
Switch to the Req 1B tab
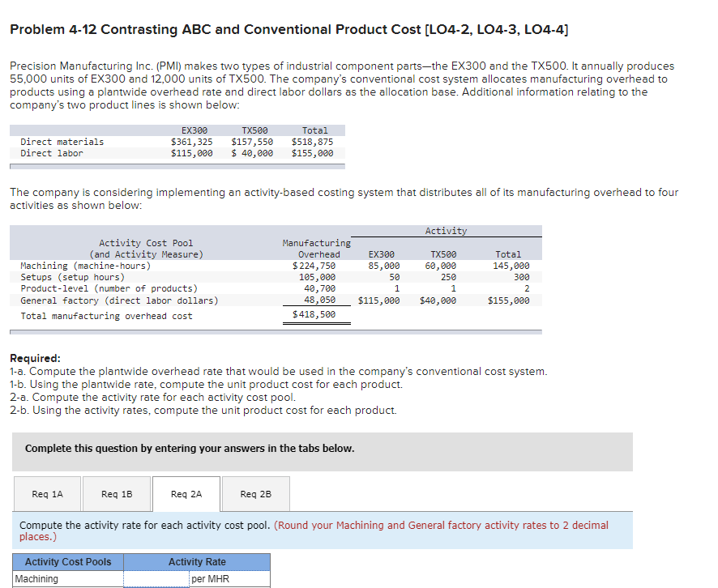pos(117,493)
